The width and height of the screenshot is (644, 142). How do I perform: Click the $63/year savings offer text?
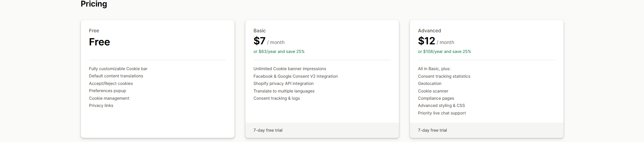[x=279, y=52]
